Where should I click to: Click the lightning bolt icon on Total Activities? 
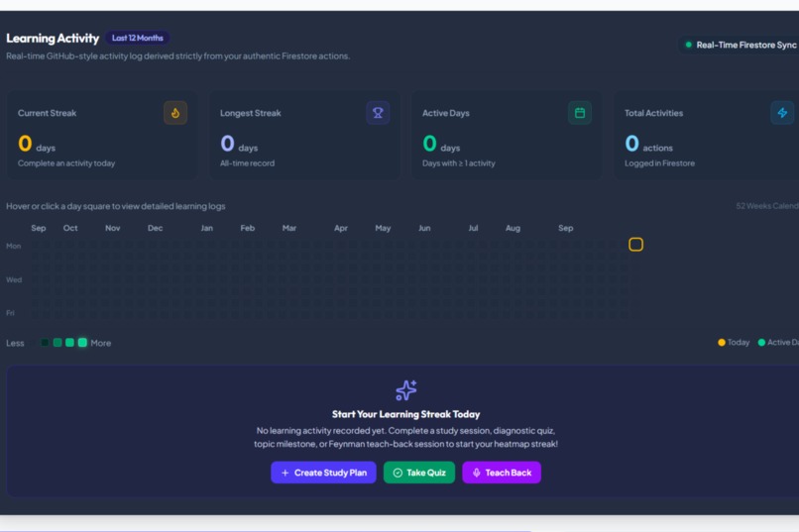782,113
